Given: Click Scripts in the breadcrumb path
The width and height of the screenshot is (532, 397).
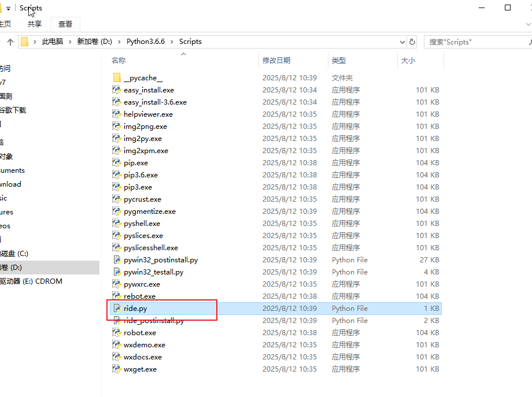Looking at the screenshot, I should point(190,42).
